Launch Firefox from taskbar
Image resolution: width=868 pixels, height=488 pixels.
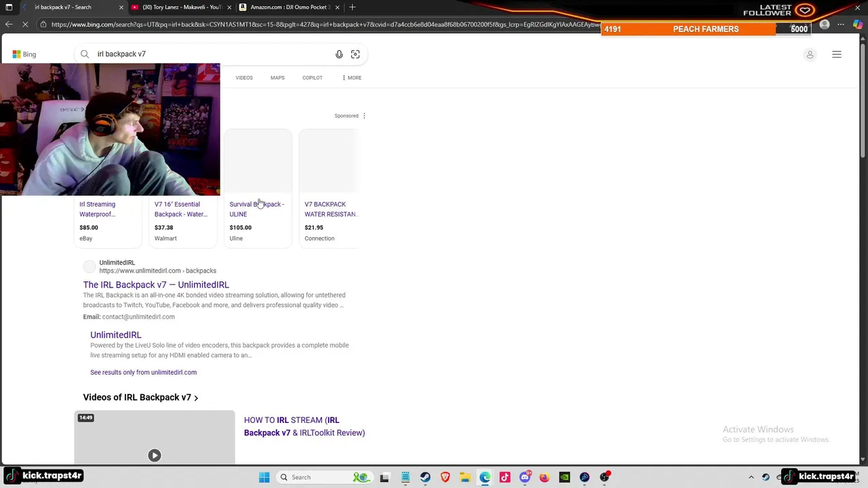545,477
